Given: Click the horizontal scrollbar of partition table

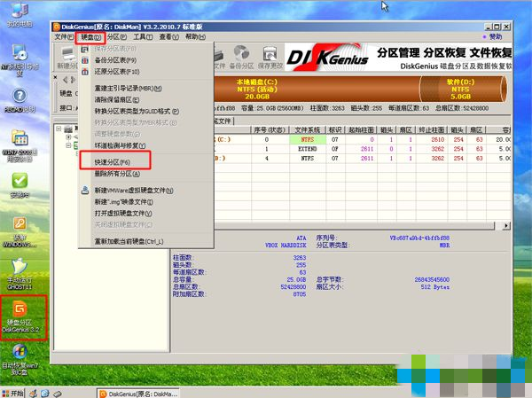Looking at the screenshot, I should pos(354,226).
